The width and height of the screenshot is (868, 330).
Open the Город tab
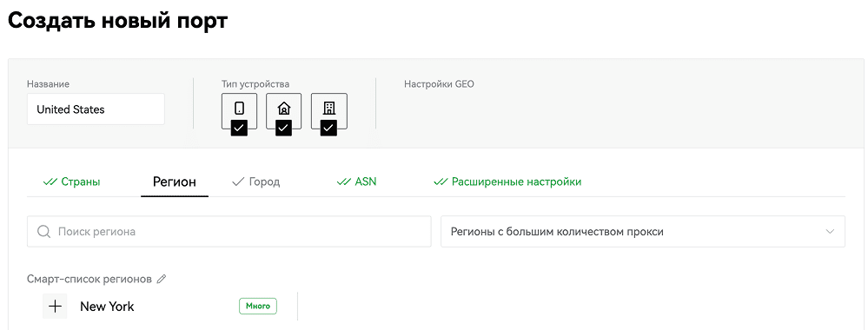[256, 181]
